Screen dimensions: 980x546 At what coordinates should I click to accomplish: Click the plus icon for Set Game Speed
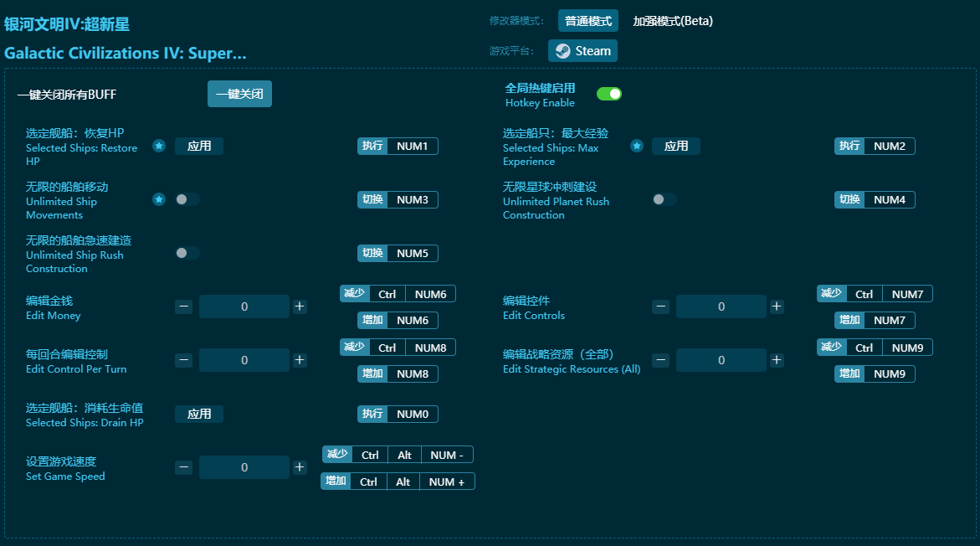(x=300, y=466)
